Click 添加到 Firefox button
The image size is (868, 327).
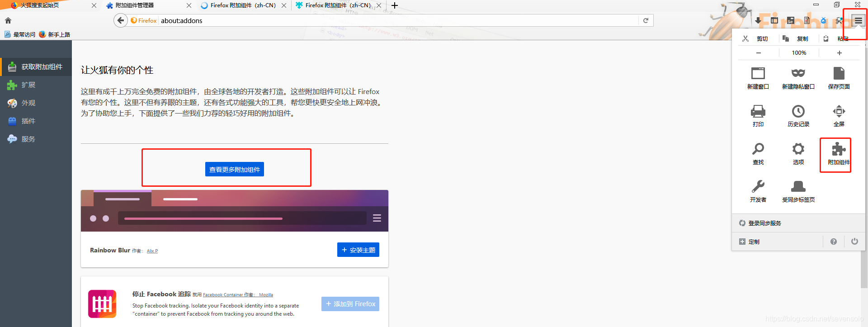click(x=350, y=304)
